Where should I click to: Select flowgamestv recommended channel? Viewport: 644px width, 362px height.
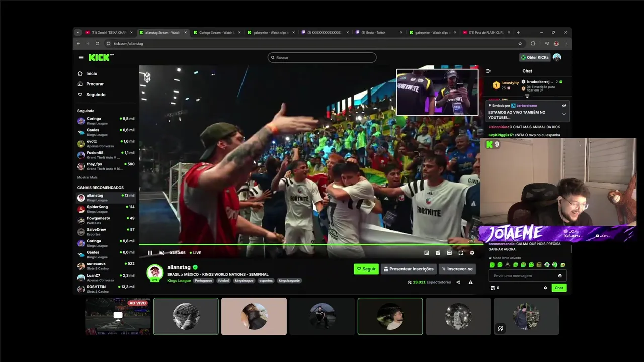pyautogui.click(x=106, y=220)
